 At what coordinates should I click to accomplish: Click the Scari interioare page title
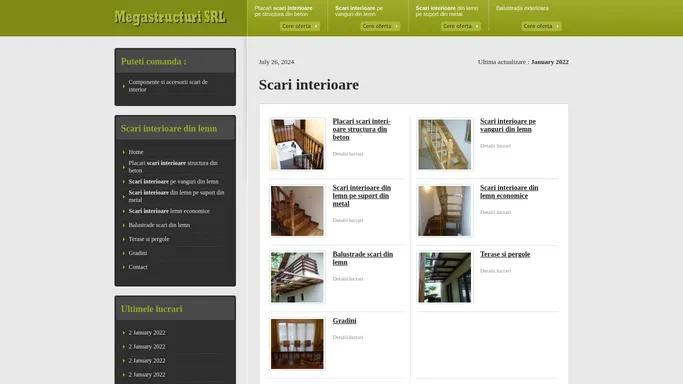pyautogui.click(x=309, y=84)
